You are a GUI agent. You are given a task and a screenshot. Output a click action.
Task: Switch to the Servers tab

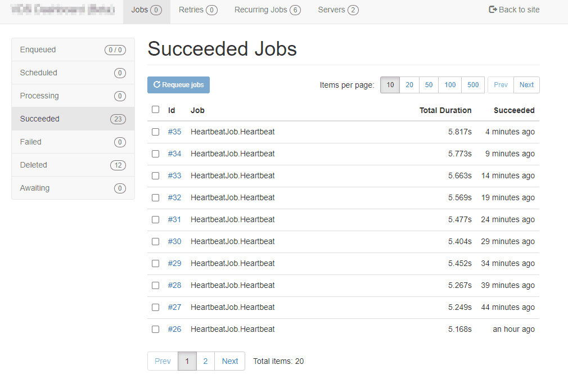(x=338, y=10)
